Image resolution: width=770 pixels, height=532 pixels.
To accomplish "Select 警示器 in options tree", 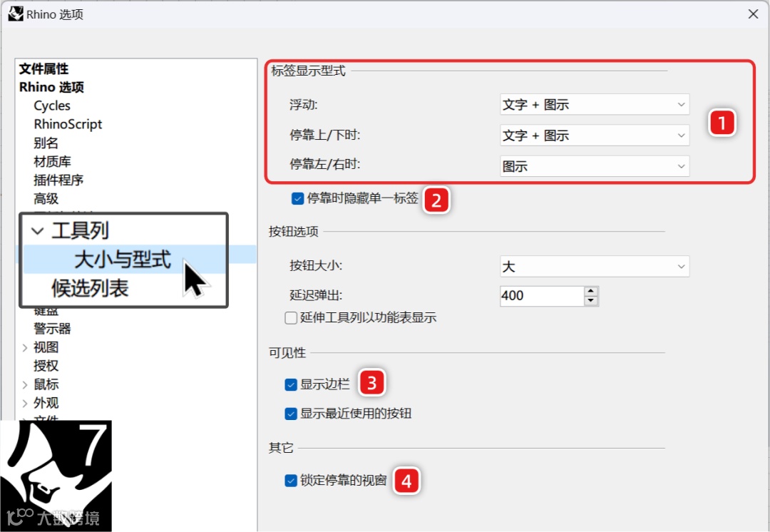I will (52, 329).
